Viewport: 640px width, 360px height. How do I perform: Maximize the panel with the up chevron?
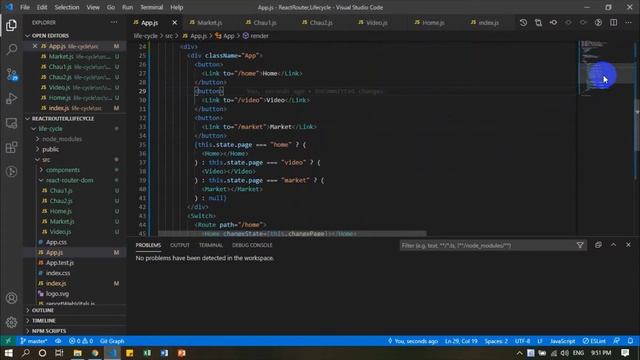[x=613, y=245]
